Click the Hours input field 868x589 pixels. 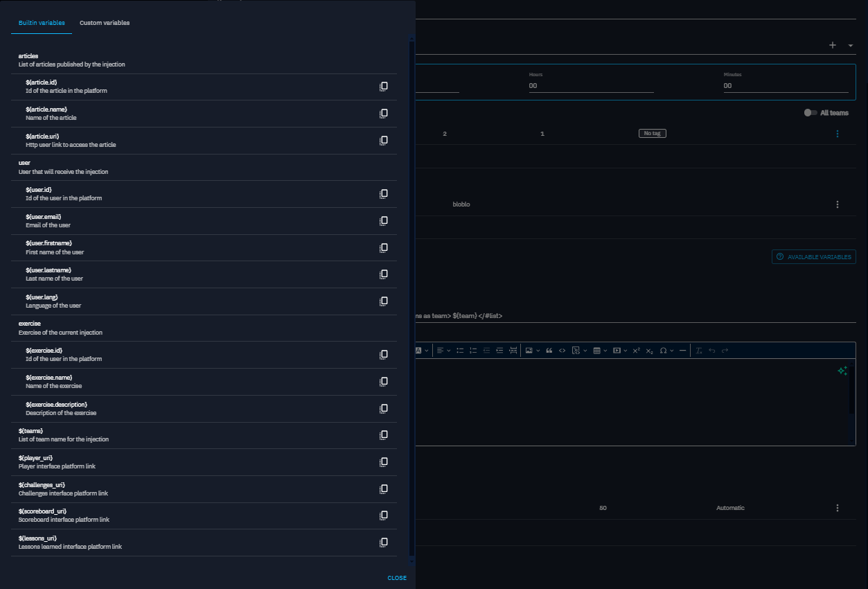click(591, 86)
